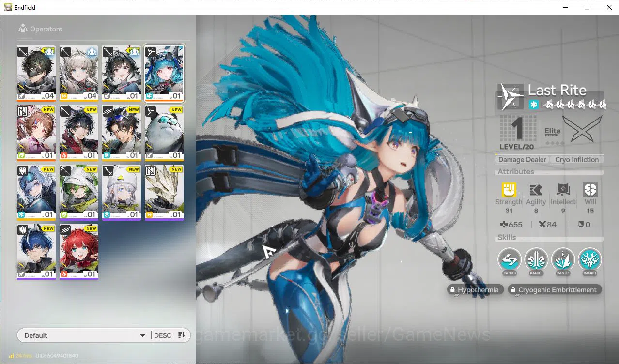Select the white dragon-headed operator card
Viewport: 619px width, 364px height.
[164, 193]
